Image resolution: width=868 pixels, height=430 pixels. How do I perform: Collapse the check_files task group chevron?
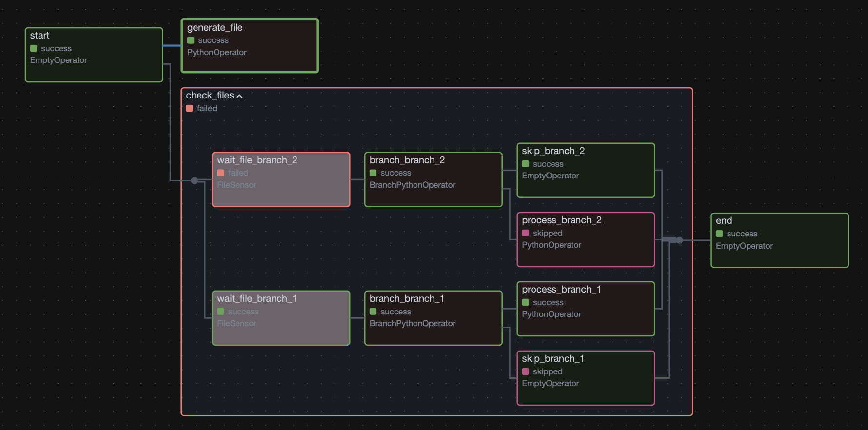[239, 96]
